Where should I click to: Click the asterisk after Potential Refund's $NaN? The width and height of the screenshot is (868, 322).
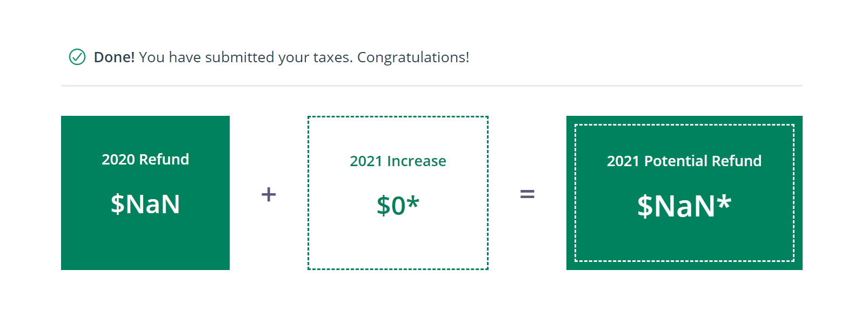724,202
